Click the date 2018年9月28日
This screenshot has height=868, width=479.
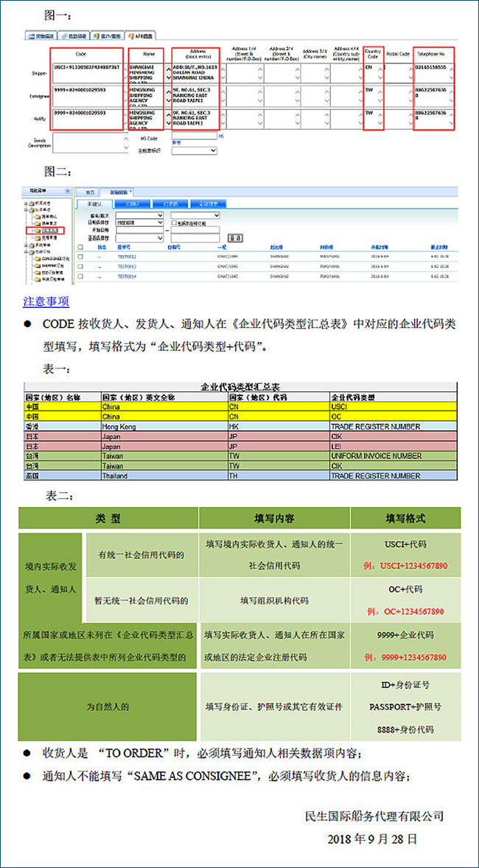373,839
